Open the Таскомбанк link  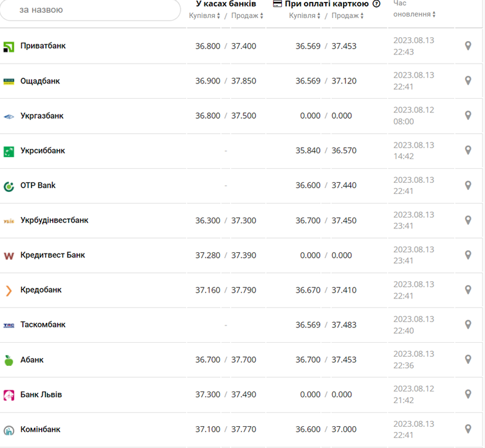(43, 325)
